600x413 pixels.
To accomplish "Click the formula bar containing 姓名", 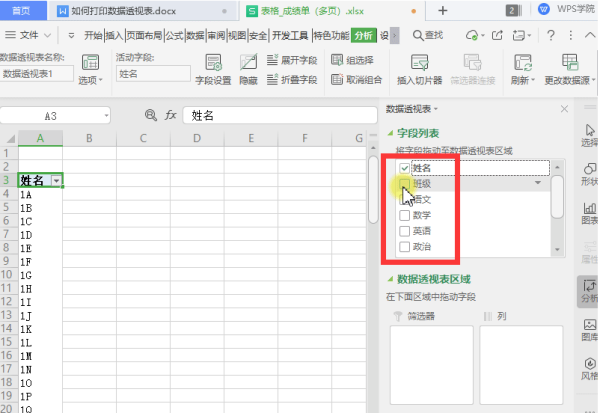I will click(280, 115).
